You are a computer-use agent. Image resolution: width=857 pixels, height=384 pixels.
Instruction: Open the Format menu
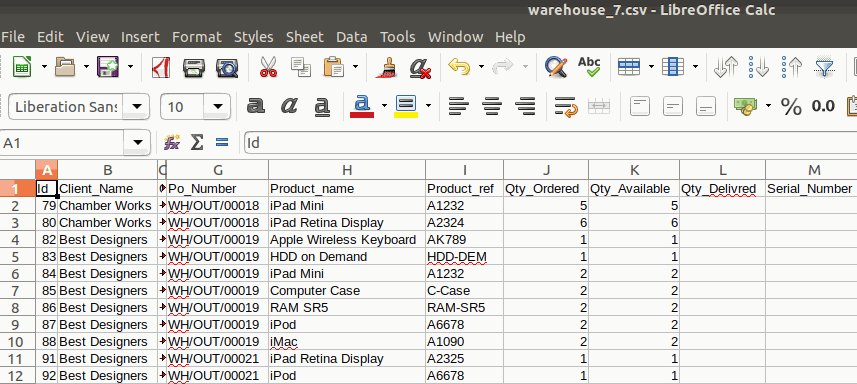point(197,37)
